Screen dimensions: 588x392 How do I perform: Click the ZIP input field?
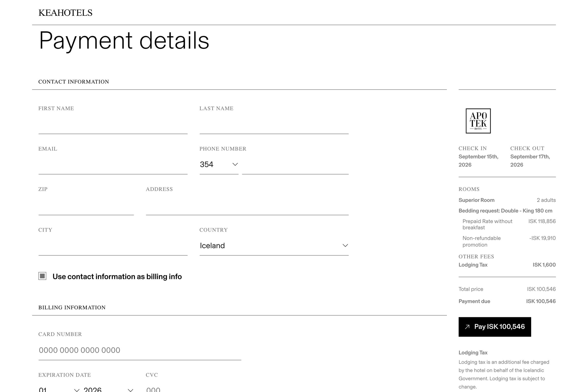(86, 206)
